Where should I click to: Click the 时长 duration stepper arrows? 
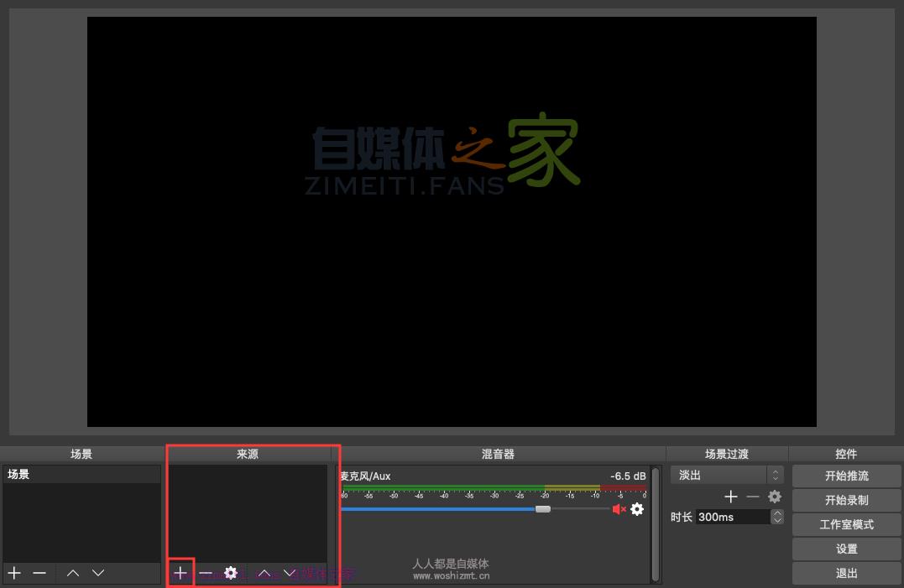(x=776, y=517)
